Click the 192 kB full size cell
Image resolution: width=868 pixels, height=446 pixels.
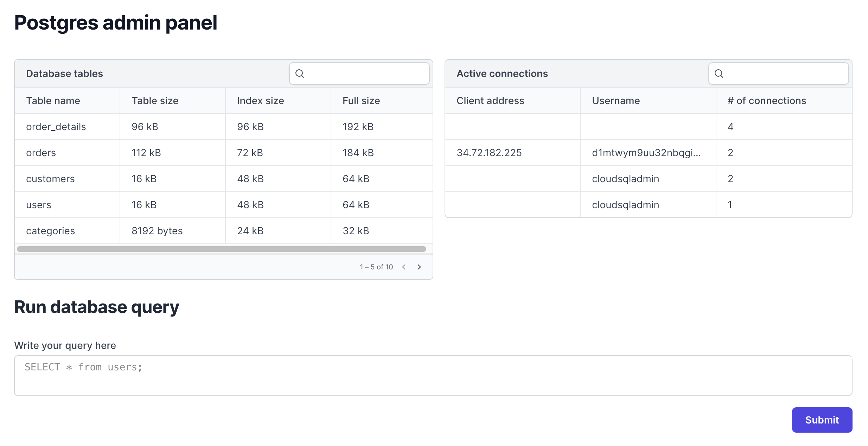[x=382, y=127]
